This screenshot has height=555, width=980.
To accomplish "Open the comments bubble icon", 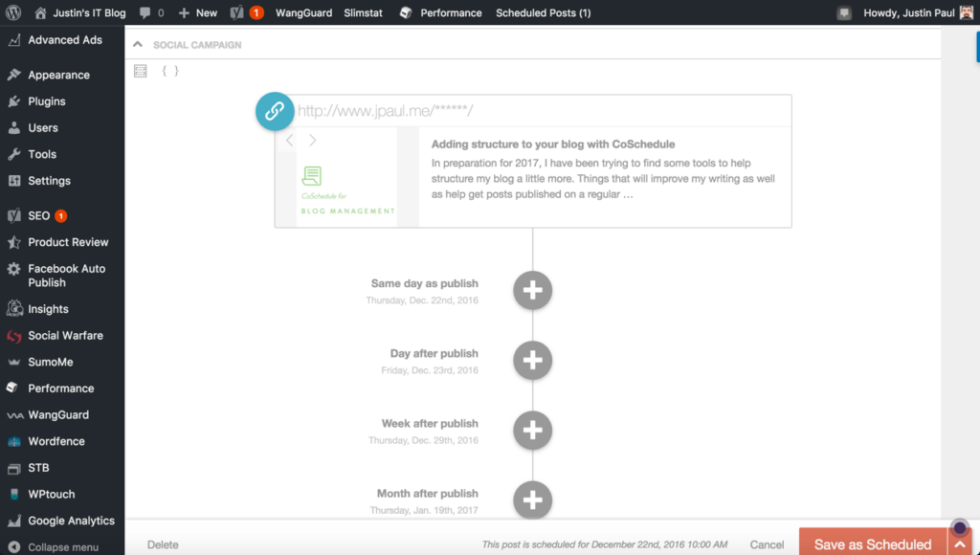I will (x=145, y=12).
